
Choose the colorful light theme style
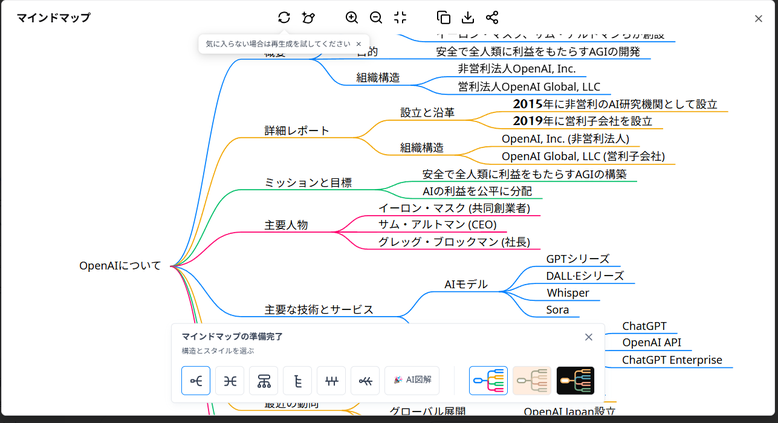tap(488, 380)
